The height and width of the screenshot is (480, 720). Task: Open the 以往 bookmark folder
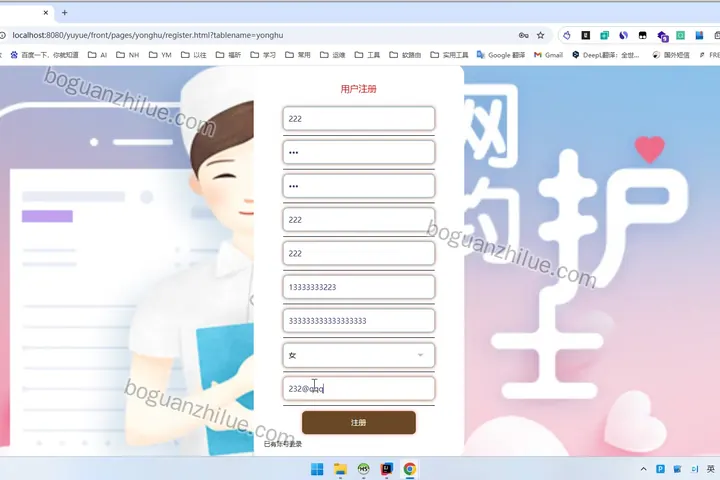[x=194, y=55]
